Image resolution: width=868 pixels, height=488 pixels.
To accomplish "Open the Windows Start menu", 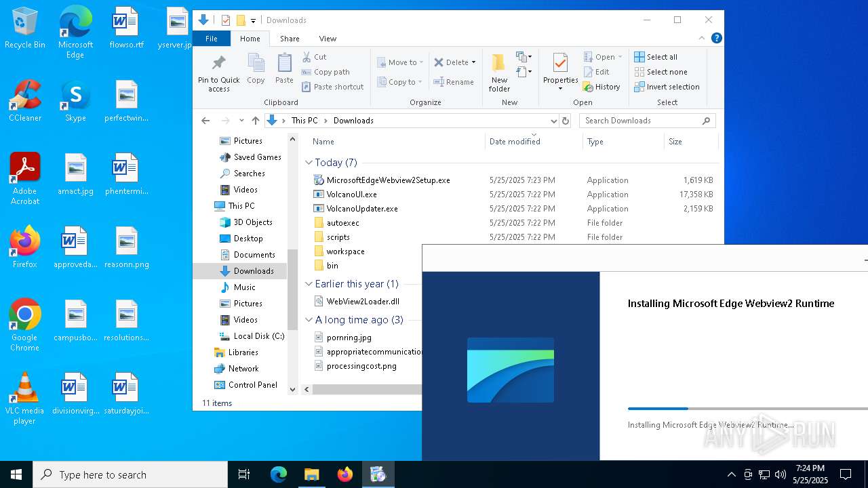I will (16, 474).
